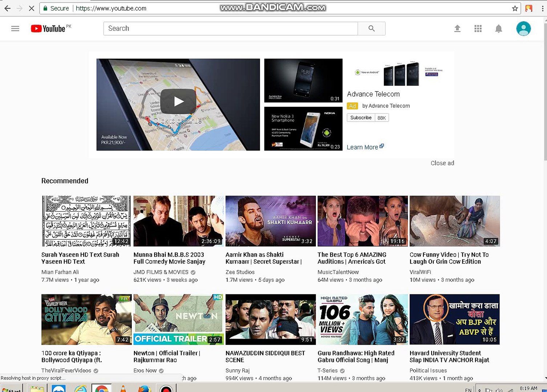Click the "64M views" text

331,280
